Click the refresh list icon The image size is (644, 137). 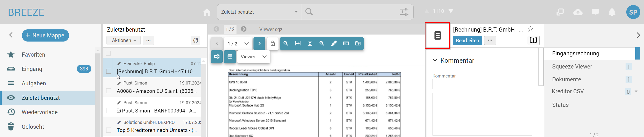pyautogui.click(x=196, y=40)
